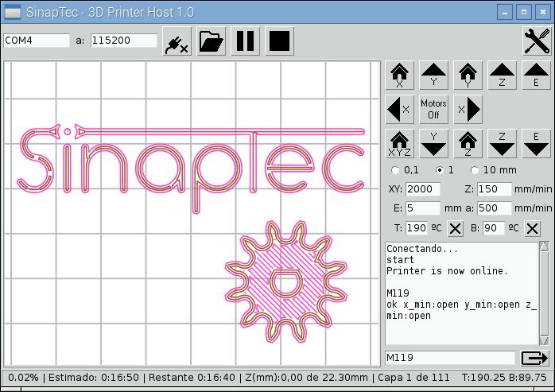Viewport: 555px width, 392px height.
Task: Click the disconnect plug icon
Action: point(177,41)
